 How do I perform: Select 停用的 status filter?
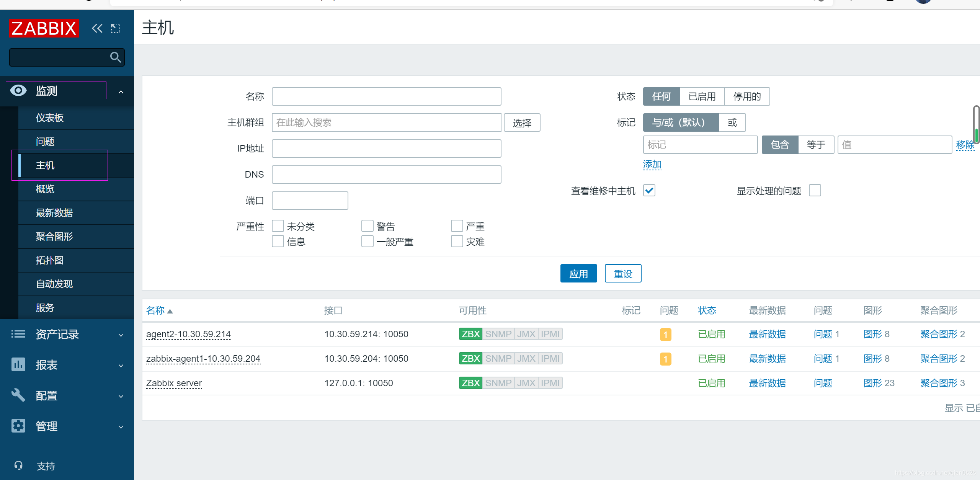(747, 96)
